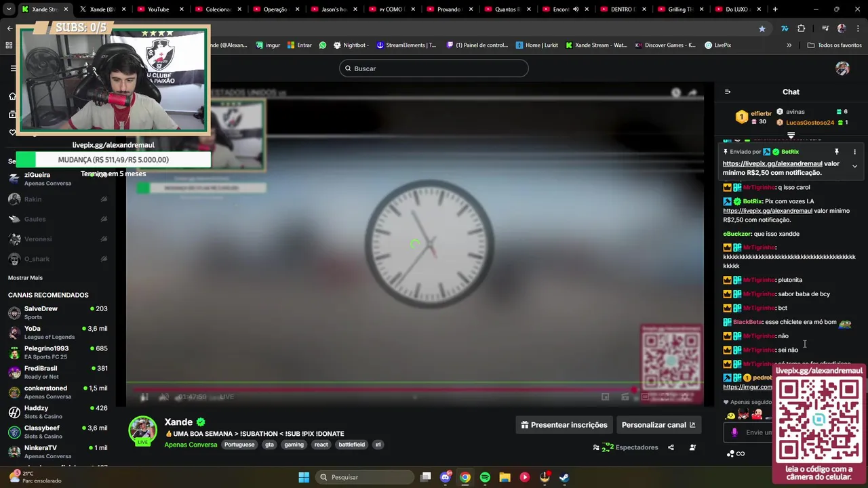This screenshot has height=488, width=868.
Task: Open FrediBrasil recommended channel
Action: tap(58, 372)
